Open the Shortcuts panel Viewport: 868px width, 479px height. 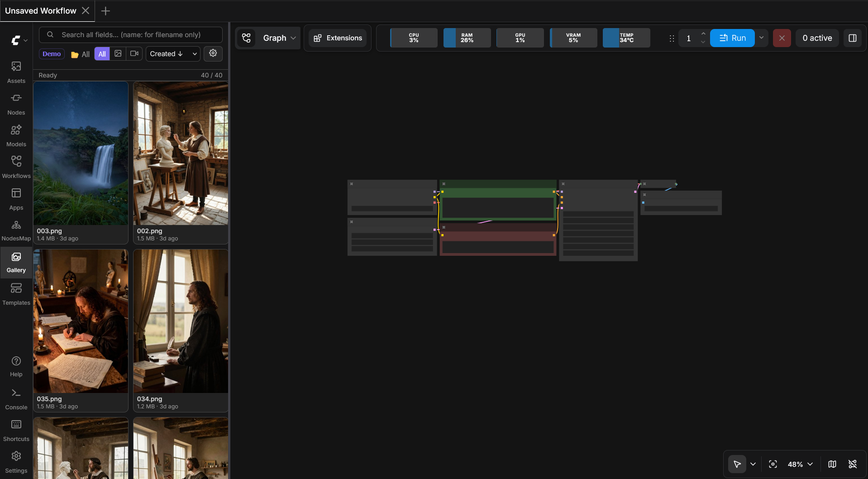[x=16, y=431]
